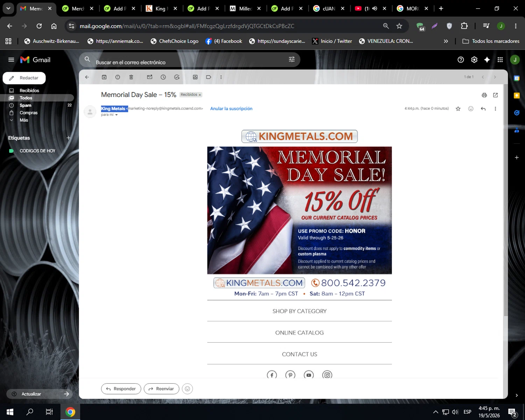Screen dimensions: 525x420
Task: Compose a new email with Redactar
Action: coord(24,78)
